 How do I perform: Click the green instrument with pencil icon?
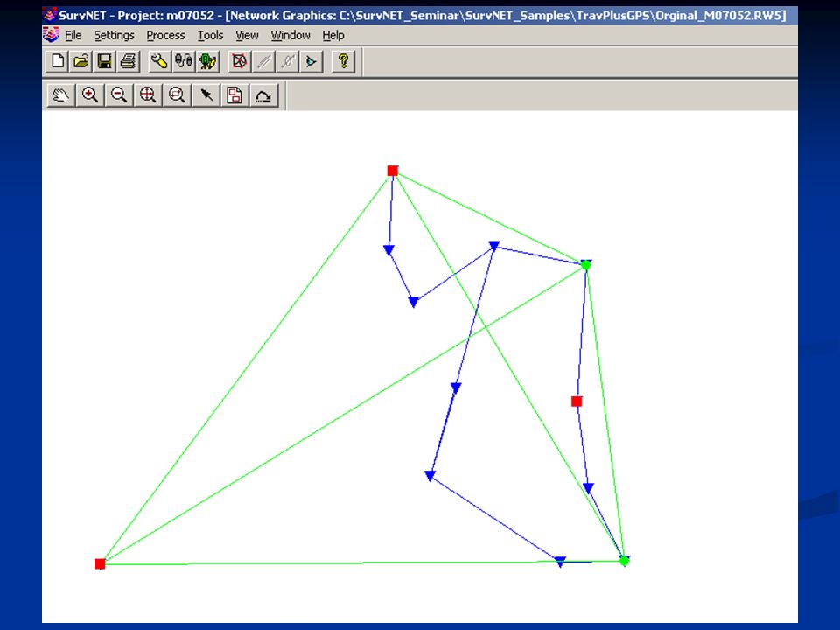pos(207,61)
